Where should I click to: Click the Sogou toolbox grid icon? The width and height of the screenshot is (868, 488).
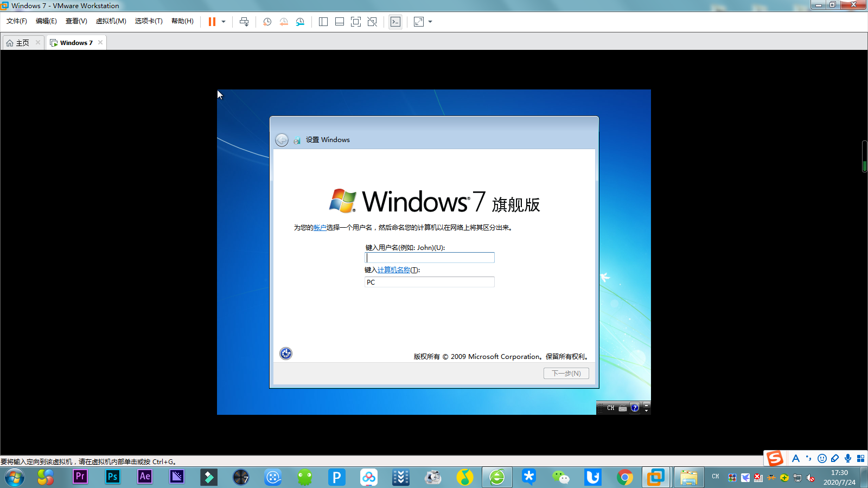click(860, 458)
